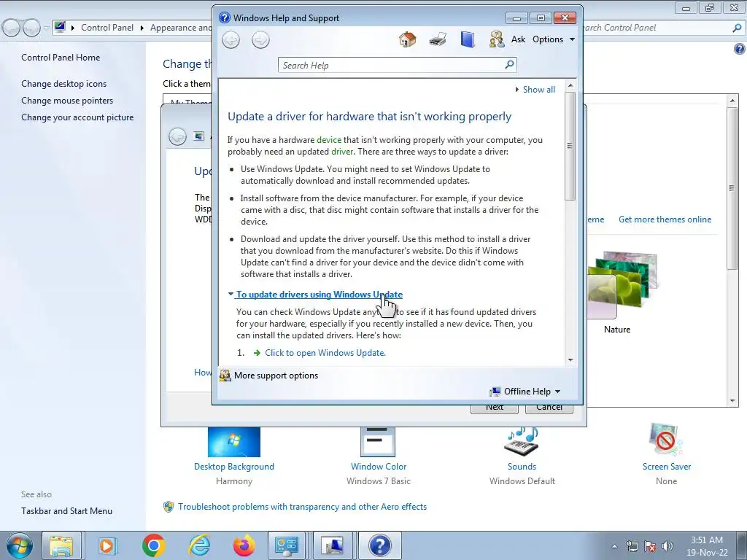
Task: Open Windows Explorer from the taskbar
Action: 61,545
